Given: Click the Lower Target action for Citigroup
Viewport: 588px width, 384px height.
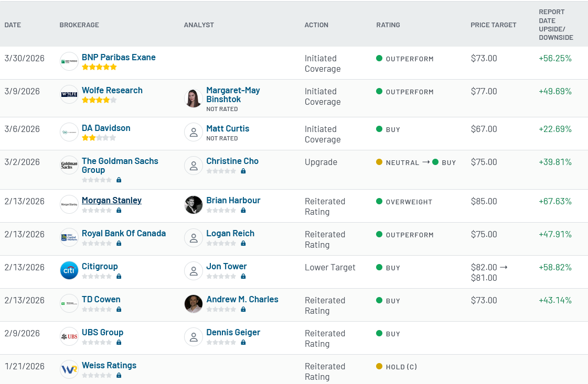Looking at the screenshot, I should click(x=330, y=268).
